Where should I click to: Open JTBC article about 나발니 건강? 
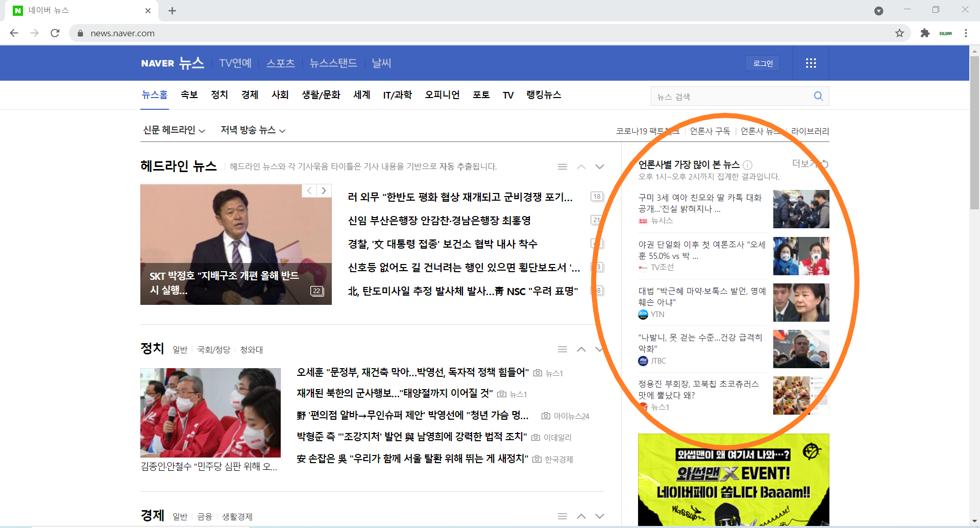[700, 343]
